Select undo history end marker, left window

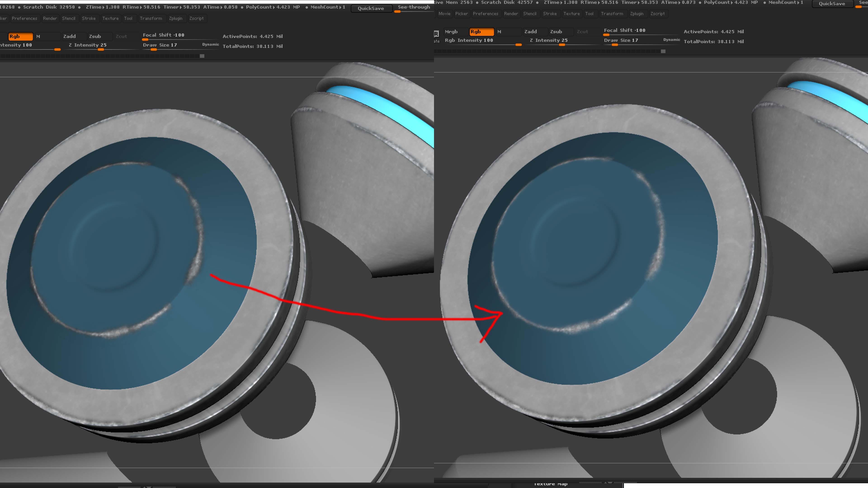point(202,56)
